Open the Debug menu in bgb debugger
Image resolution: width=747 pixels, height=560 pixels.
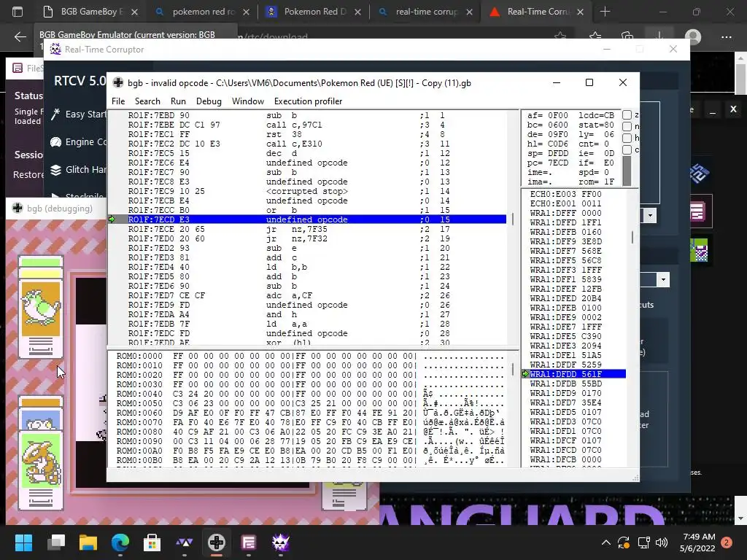click(x=209, y=101)
